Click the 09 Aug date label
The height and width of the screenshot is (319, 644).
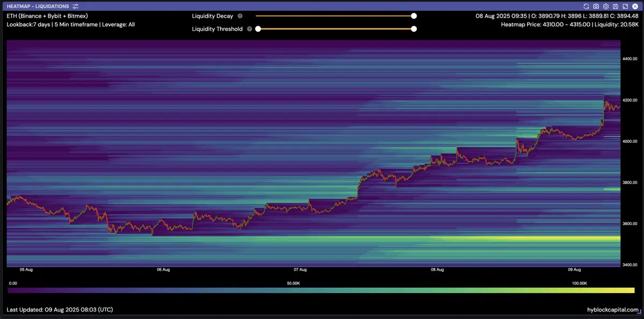click(575, 270)
